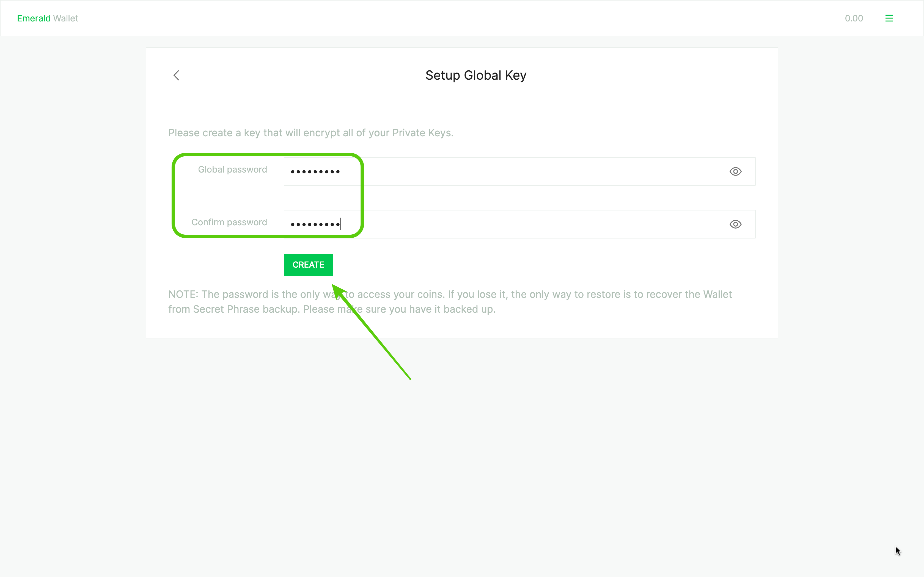This screenshot has height=577, width=924.
Task: Click the Setup Global Key title
Action: 476,75
